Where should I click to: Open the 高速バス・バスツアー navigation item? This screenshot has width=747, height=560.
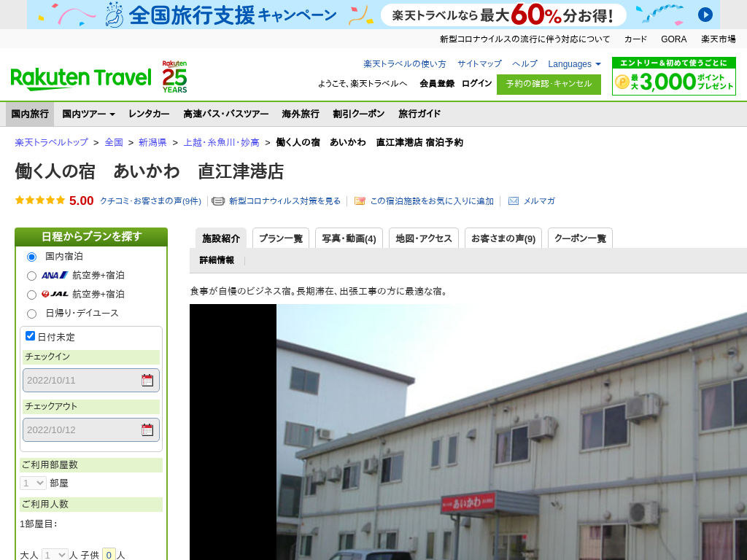coord(226,114)
